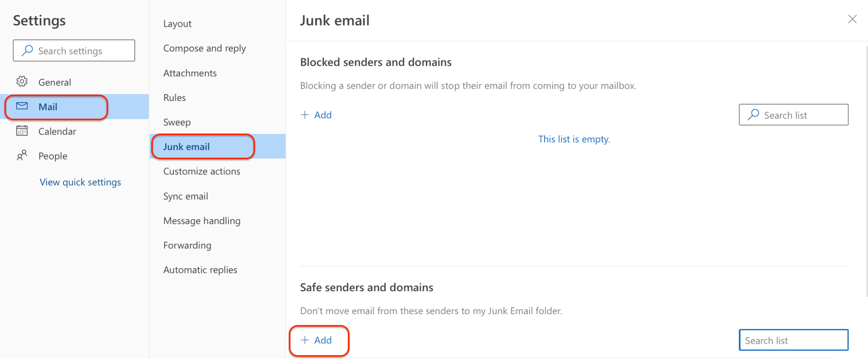Open the Layout settings

click(177, 24)
